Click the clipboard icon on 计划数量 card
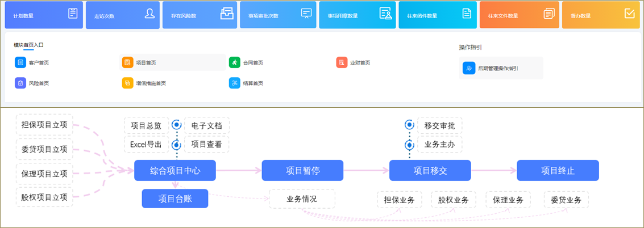The width and height of the screenshot is (644, 228). click(x=73, y=14)
